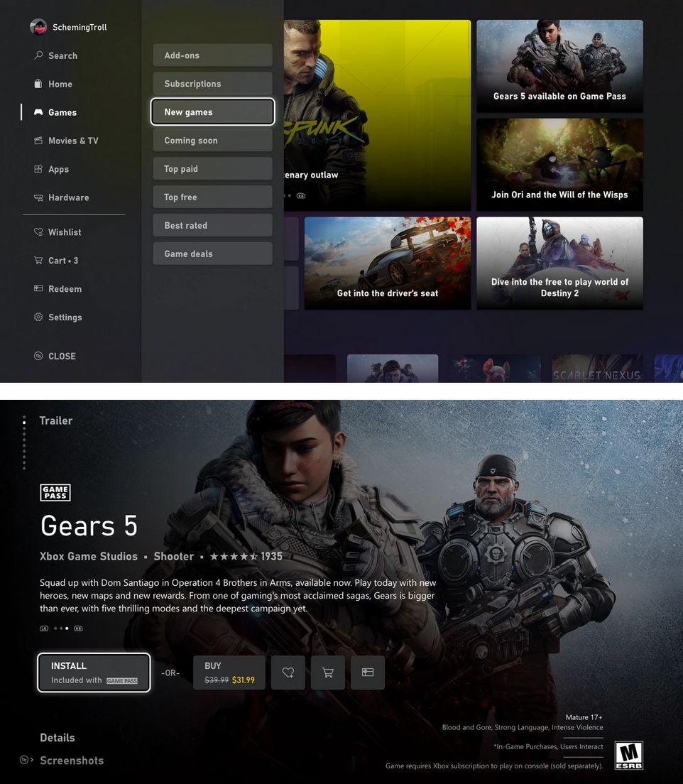The image size is (683, 784).
Task: Add Gears 5 to wishlist with heart icon
Action: (288, 673)
